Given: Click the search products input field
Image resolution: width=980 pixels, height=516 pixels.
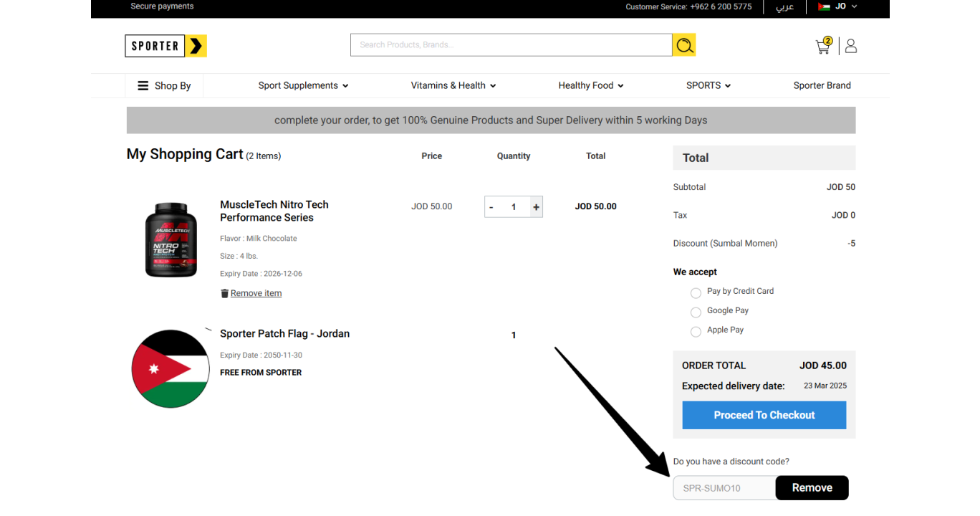Looking at the screenshot, I should pyautogui.click(x=511, y=44).
